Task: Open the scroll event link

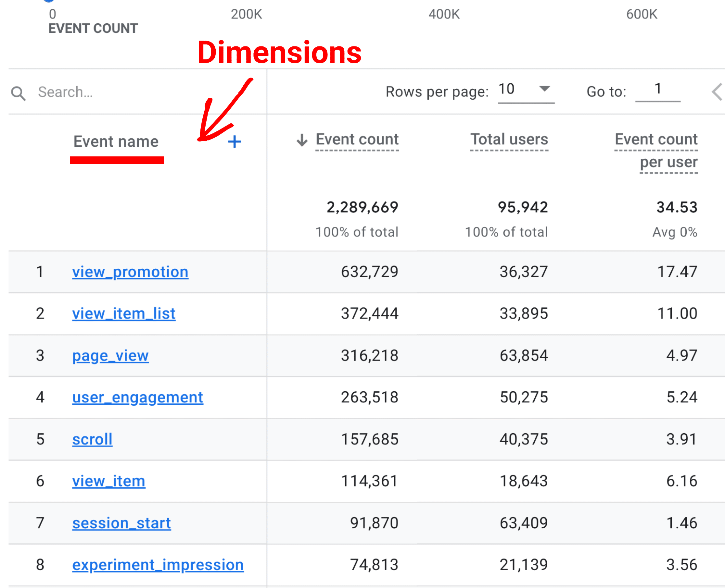Action: coord(92,439)
